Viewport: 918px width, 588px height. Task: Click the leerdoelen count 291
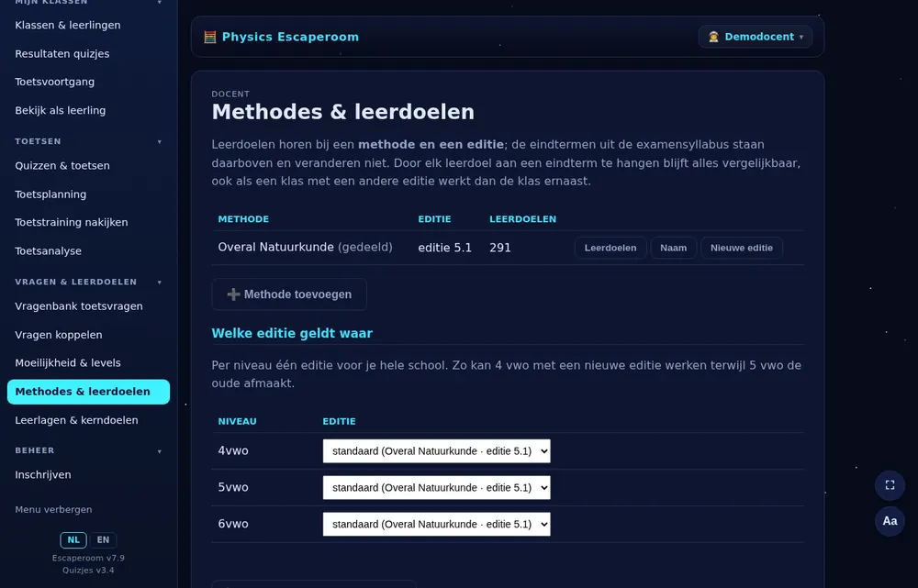[x=500, y=248]
